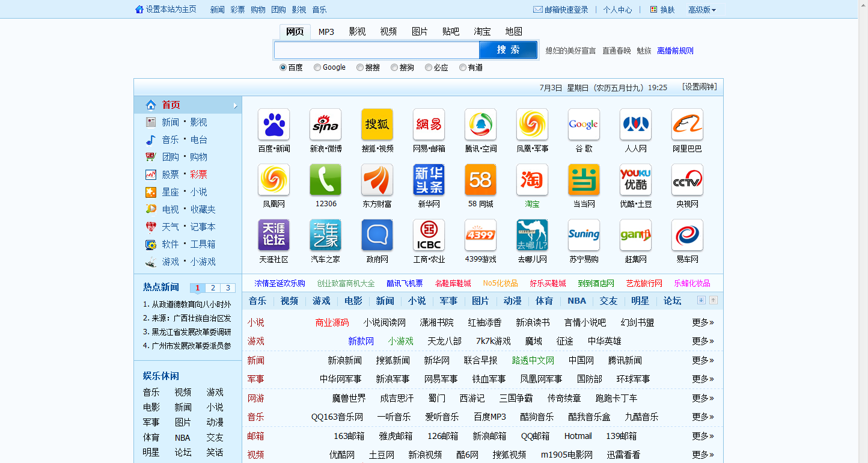The height and width of the screenshot is (463, 868).
Task: Open the 汽车之家 icon
Action: click(x=325, y=235)
